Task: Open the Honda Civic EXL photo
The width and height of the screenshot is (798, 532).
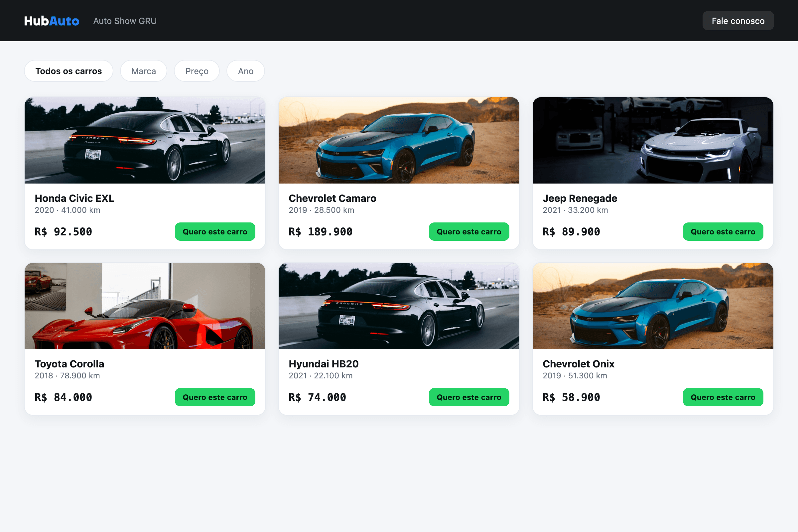Action: coord(145,140)
